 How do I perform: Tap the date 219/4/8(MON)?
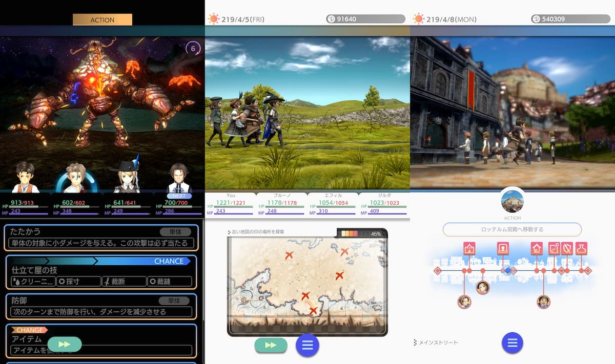452,19
